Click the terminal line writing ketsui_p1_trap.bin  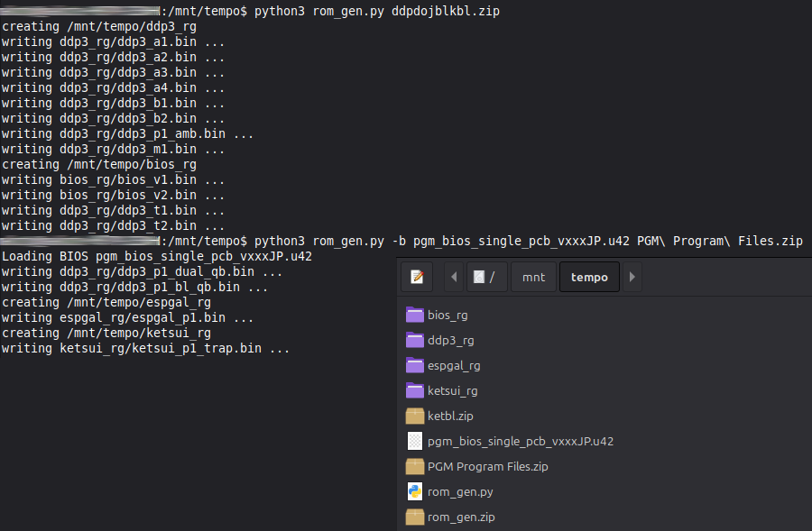(144, 348)
